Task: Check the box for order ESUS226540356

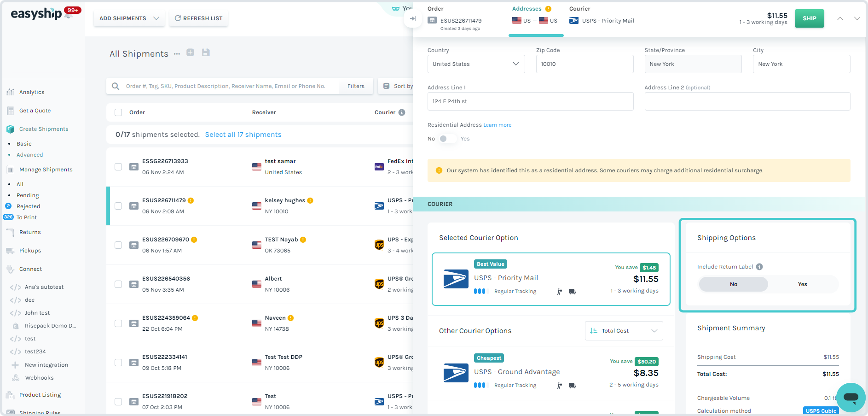Action: [118, 284]
